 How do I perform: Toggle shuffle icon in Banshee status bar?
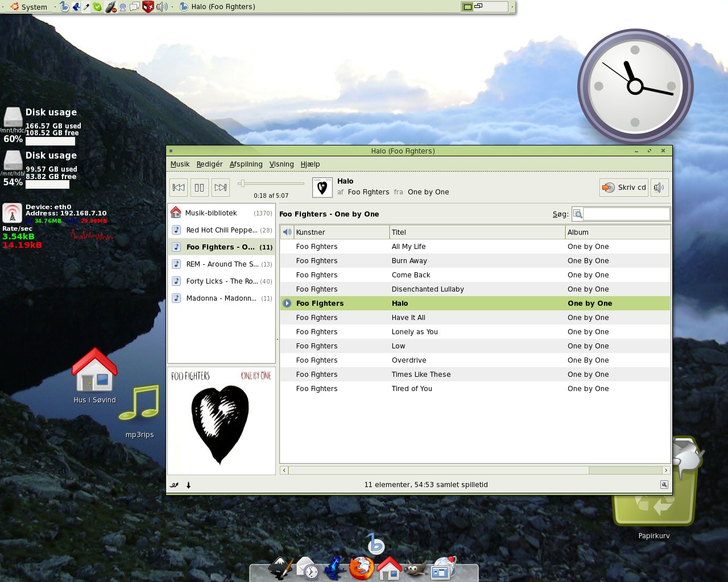[174, 485]
